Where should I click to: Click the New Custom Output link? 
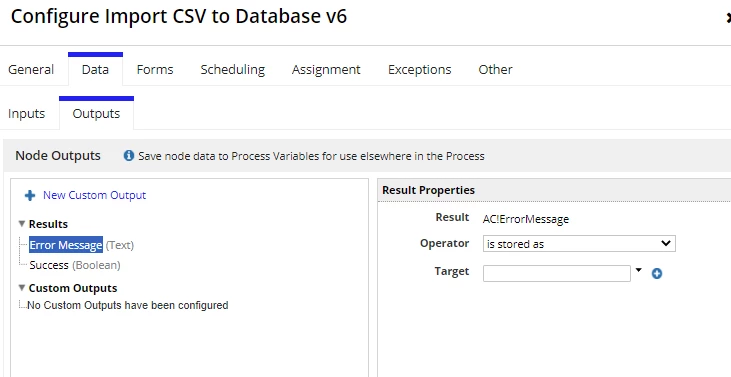[95, 195]
